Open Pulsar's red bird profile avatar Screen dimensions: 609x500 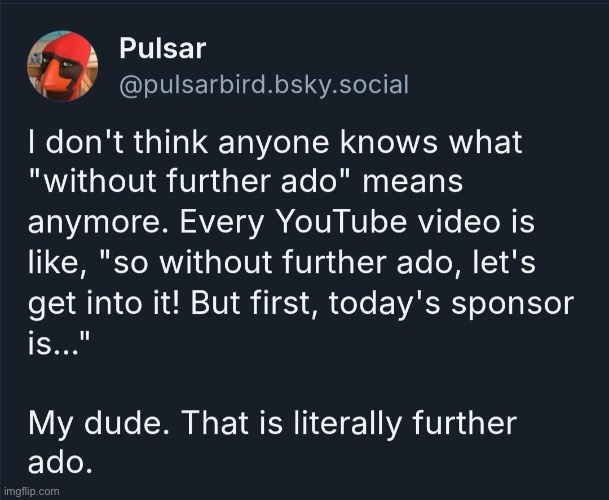coord(63,66)
